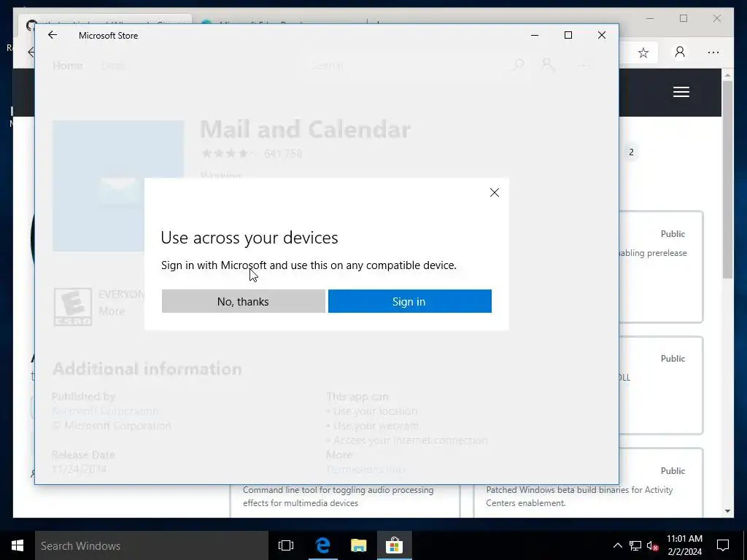Click the scroll down arrow in Edge
This screenshot has height=560, width=747.
(x=727, y=511)
